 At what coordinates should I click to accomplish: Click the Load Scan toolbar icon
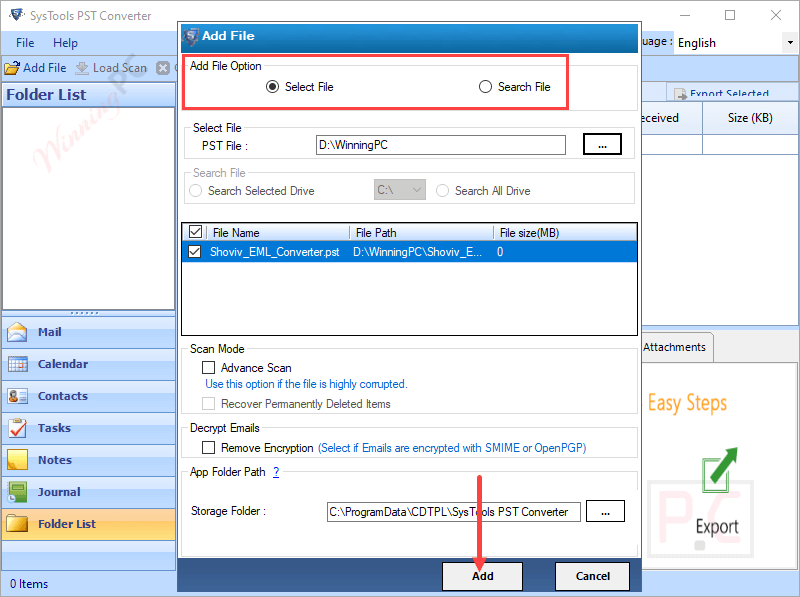(82, 68)
